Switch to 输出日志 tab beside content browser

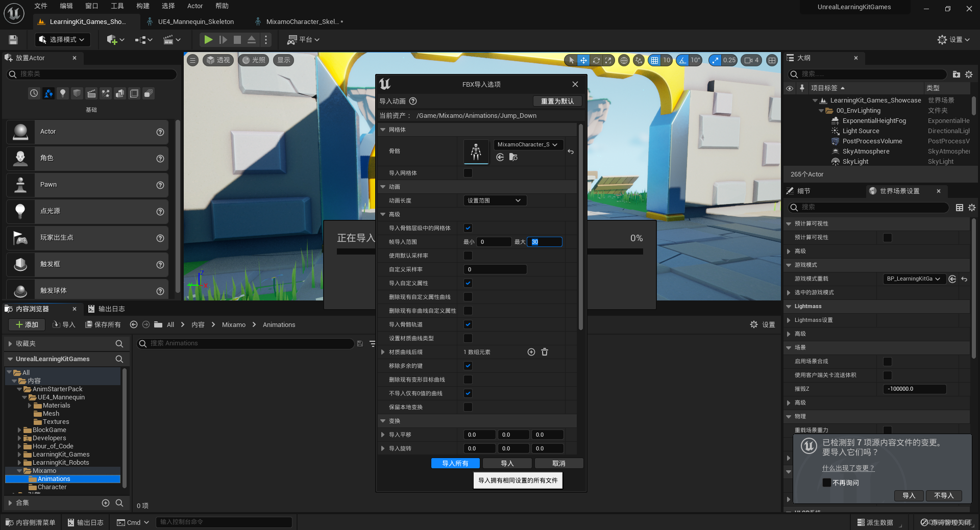click(x=107, y=309)
